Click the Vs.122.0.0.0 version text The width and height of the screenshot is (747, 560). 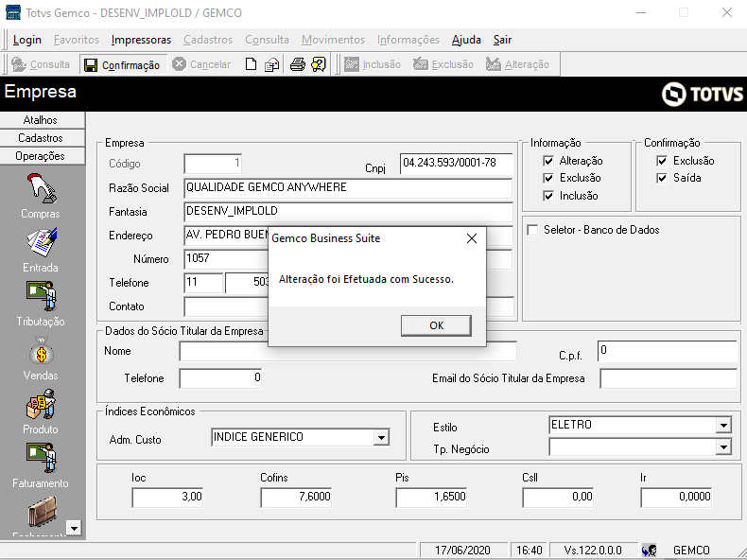point(593,551)
